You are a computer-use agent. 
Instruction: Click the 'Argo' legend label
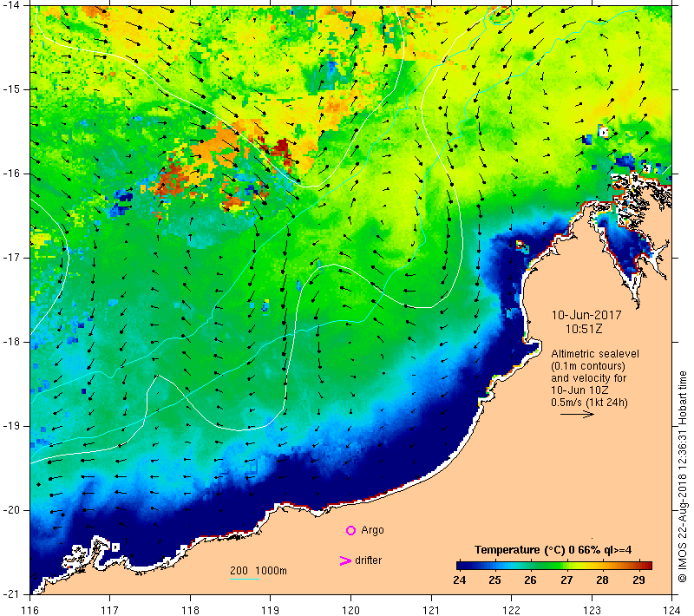(x=372, y=530)
